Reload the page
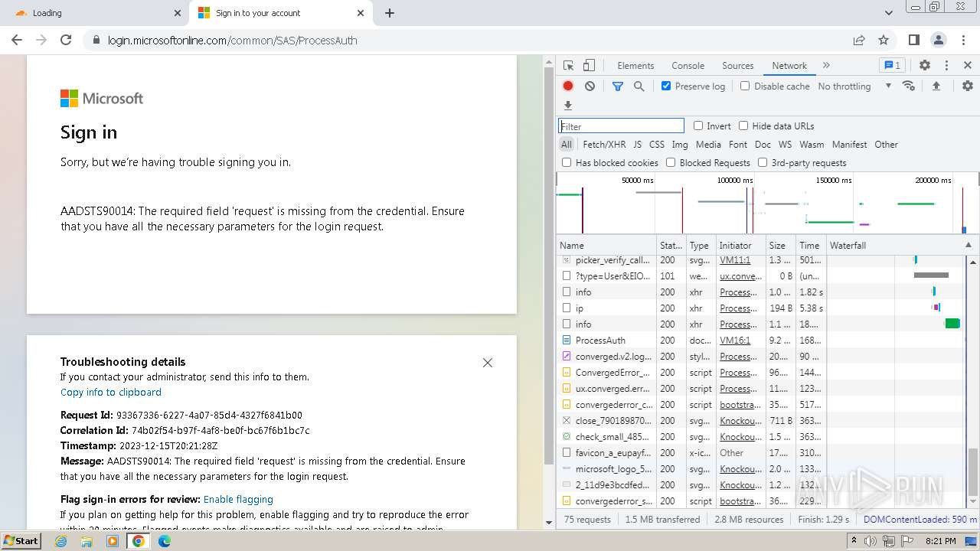The height and width of the screenshot is (551, 980). click(x=66, y=40)
